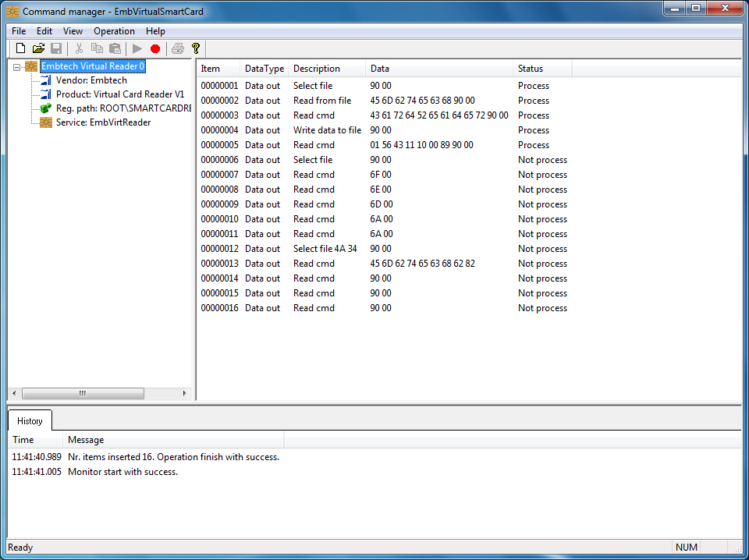The width and height of the screenshot is (749, 560).
Task: Click the Time column header in History
Action: coord(35,440)
